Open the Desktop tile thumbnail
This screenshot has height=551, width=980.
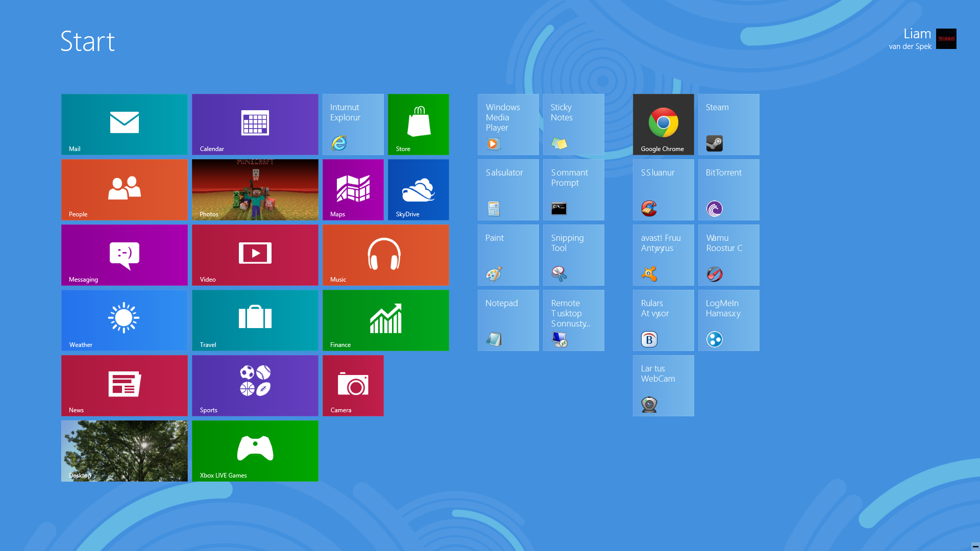click(x=124, y=450)
